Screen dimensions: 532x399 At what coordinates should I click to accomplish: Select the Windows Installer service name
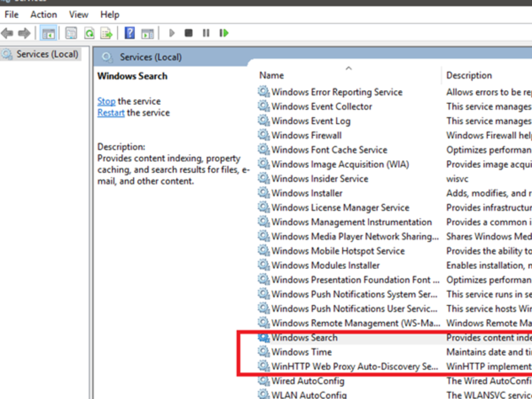click(307, 193)
